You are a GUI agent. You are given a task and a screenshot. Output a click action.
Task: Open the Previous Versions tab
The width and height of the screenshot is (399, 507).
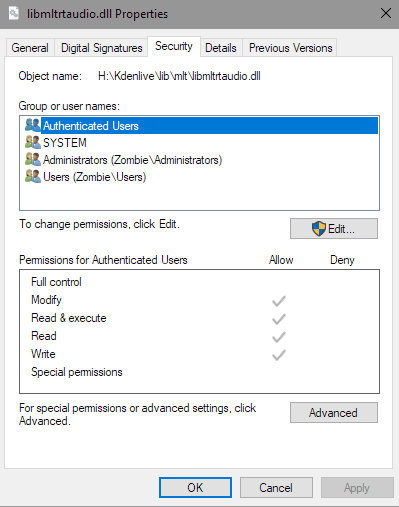click(x=290, y=48)
